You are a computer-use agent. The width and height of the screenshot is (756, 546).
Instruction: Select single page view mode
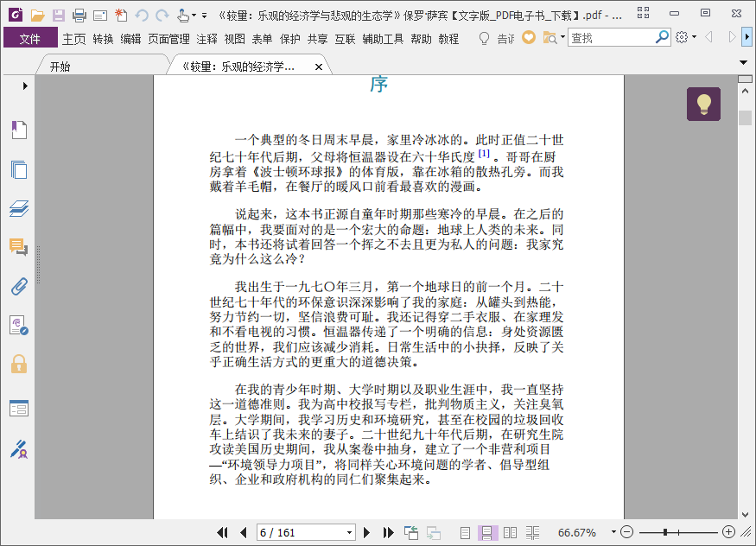click(465, 532)
